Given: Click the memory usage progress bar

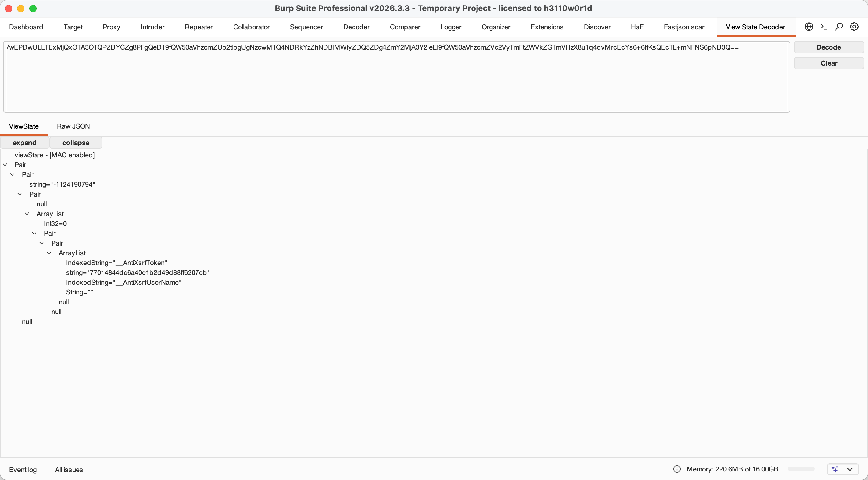Looking at the screenshot, I should coord(801,469).
